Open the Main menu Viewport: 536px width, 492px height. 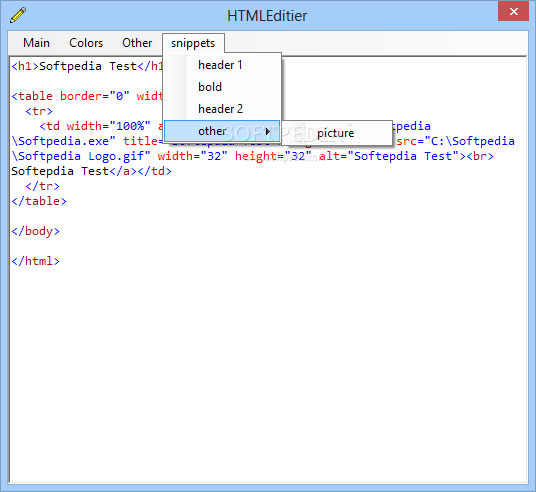click(x=36, y=43)
